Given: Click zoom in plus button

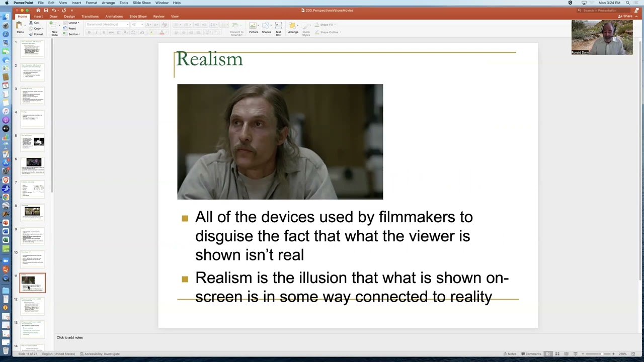Looking at the screenshot, I should pos(613,354).
